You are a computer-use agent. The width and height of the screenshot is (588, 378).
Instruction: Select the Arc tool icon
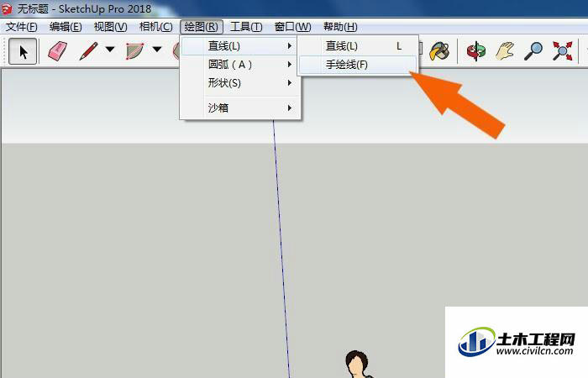pos(134,51)
